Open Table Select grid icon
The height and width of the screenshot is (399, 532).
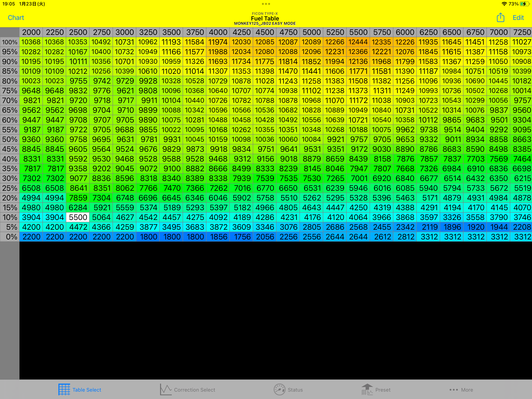[64, 389]
